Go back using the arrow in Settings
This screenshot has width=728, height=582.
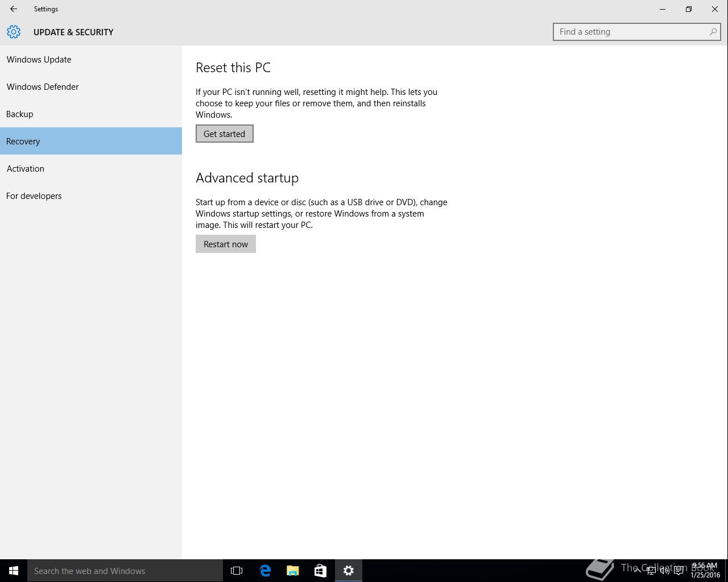click(14, 9)
